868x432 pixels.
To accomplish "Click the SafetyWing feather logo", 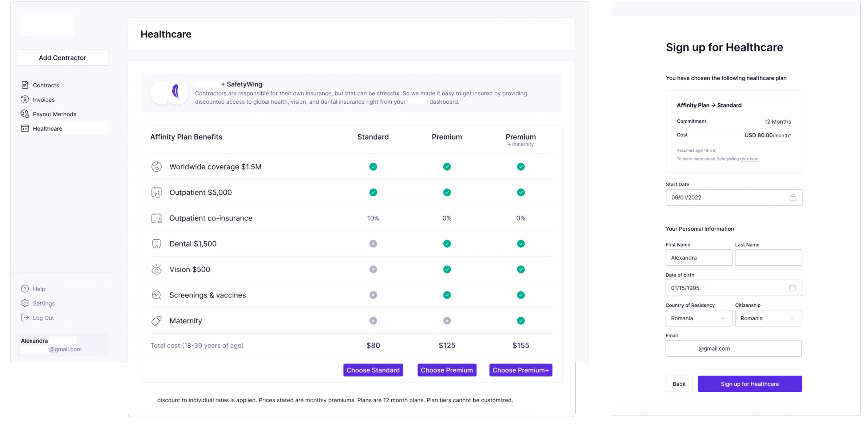I will click(x=177, y=92).
